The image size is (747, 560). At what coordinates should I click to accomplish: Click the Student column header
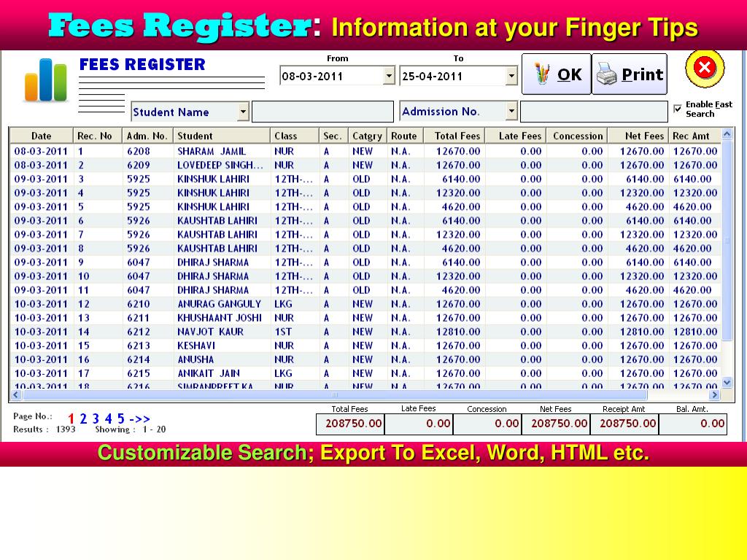[x=195, y=136]
